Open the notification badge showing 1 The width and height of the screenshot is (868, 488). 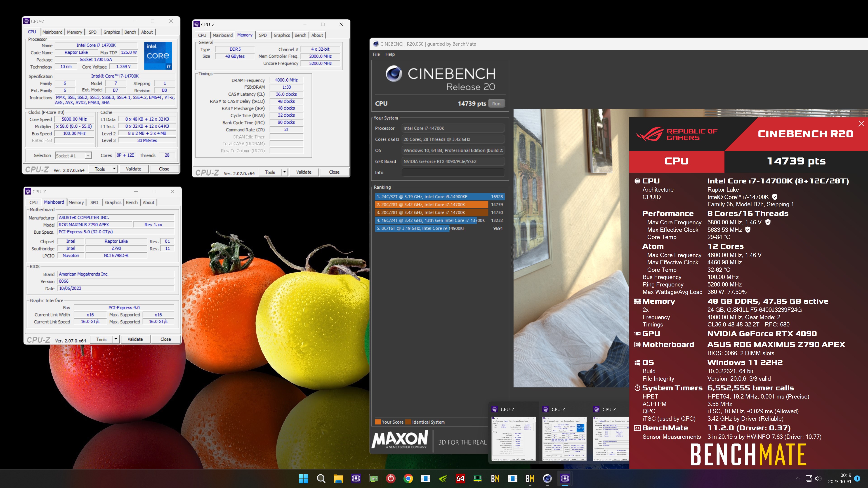tap(857, 479)
